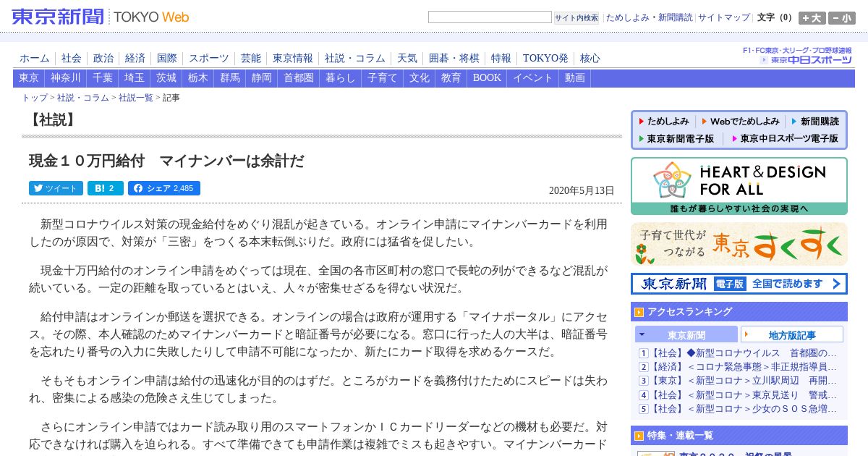Viewport: 868px width, 456px height.
Task: Switch ranking to 地方版記事 tab
Action: point(792,334)
